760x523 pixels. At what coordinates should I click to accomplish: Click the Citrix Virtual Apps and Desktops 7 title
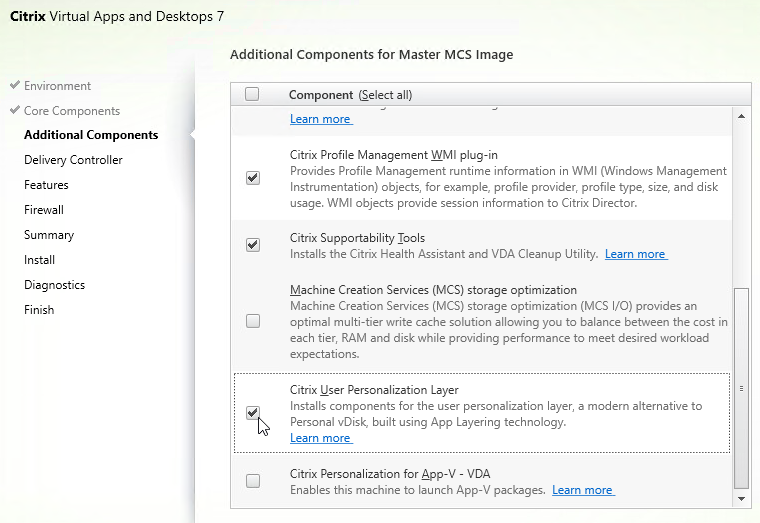[117, 16]
